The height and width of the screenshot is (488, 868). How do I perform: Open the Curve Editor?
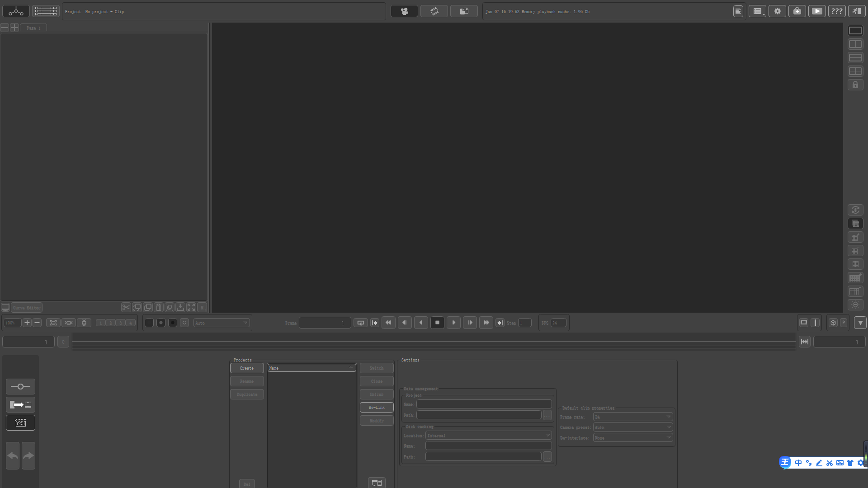(27, 308)
